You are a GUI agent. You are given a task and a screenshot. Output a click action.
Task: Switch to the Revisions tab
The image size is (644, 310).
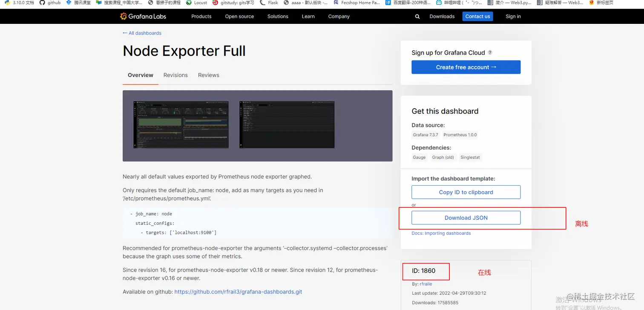[175, 75]
